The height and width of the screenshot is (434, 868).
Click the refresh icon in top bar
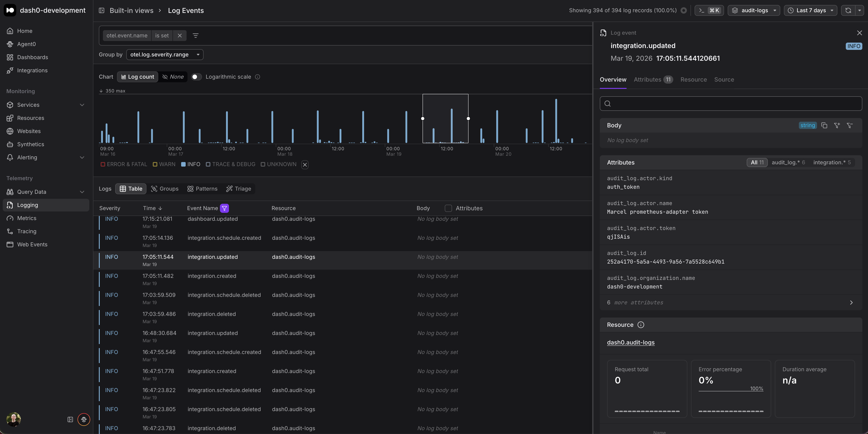[x=848, y=10]
